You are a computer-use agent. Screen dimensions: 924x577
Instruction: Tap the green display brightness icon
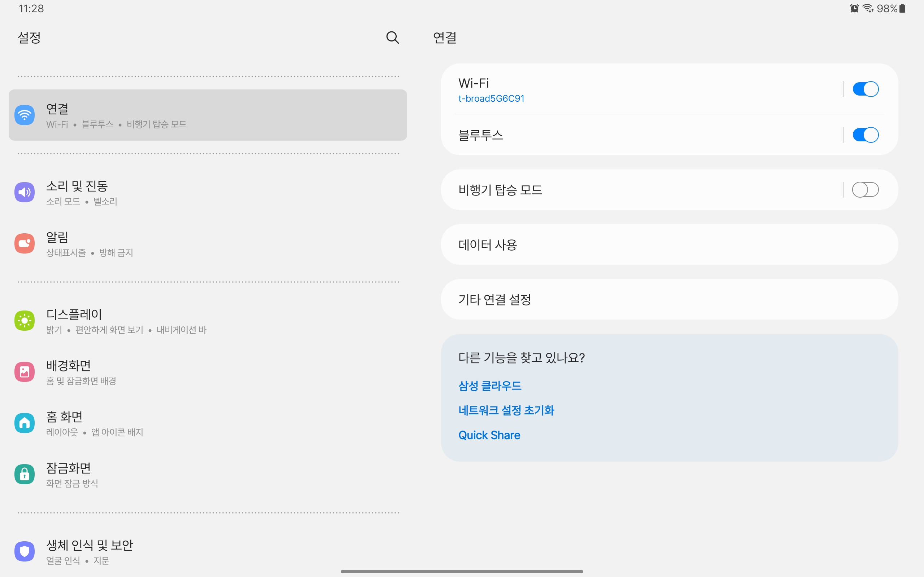coord(25,321)
